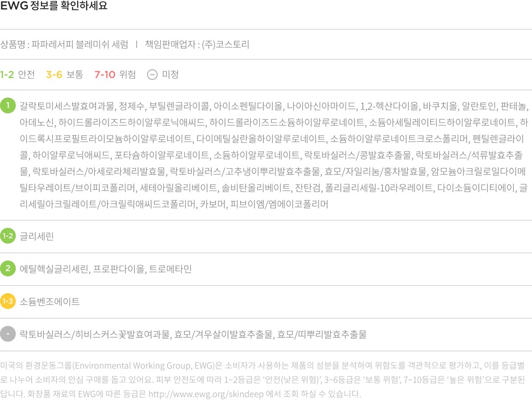This screenshot has height=405, width=532.
Task: Select the yellow '3-6 보통' legend label
Action: pyautogui.click(x=64, y=74)
